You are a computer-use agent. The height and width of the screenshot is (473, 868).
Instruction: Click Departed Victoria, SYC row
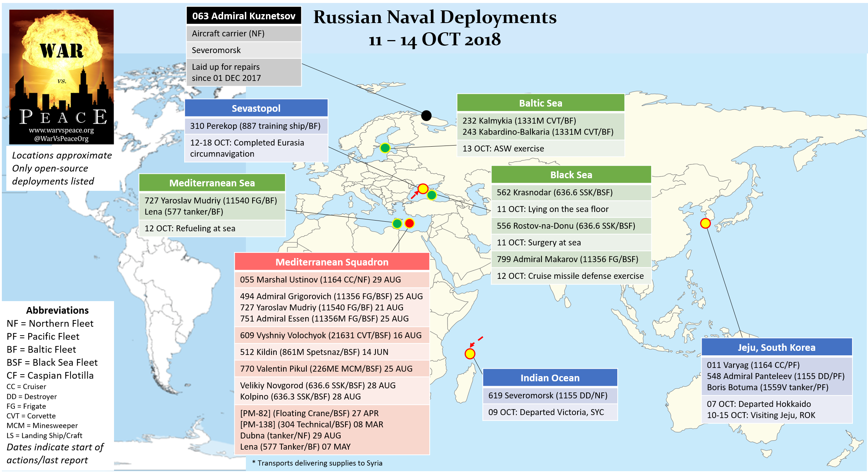click(550, 412)
